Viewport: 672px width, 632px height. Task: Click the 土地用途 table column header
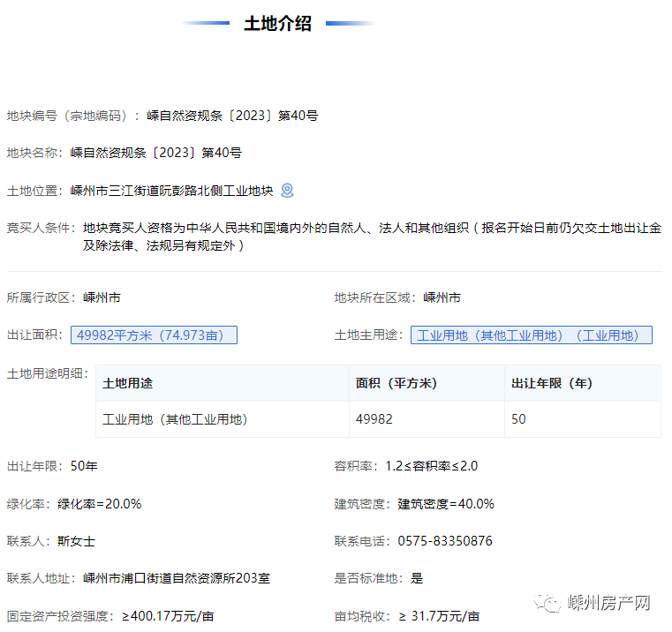point(128,383)
